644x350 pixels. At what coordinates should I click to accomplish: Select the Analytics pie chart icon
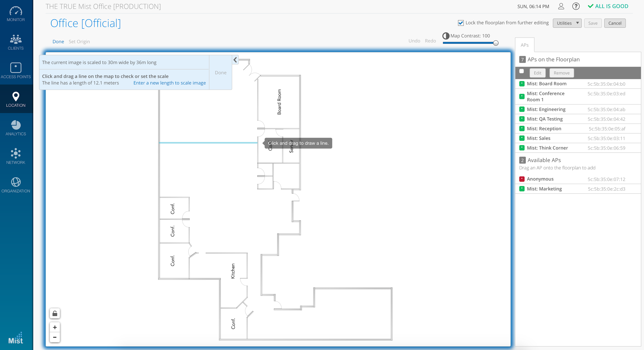[x=16, y=125]
